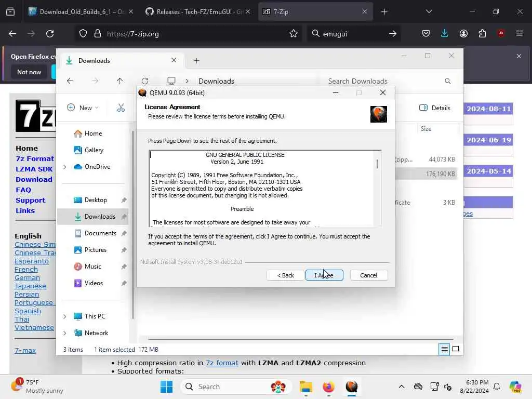Click the search go arrow next to emugui
Screen dimensions: 532x399
coord(393,34)
